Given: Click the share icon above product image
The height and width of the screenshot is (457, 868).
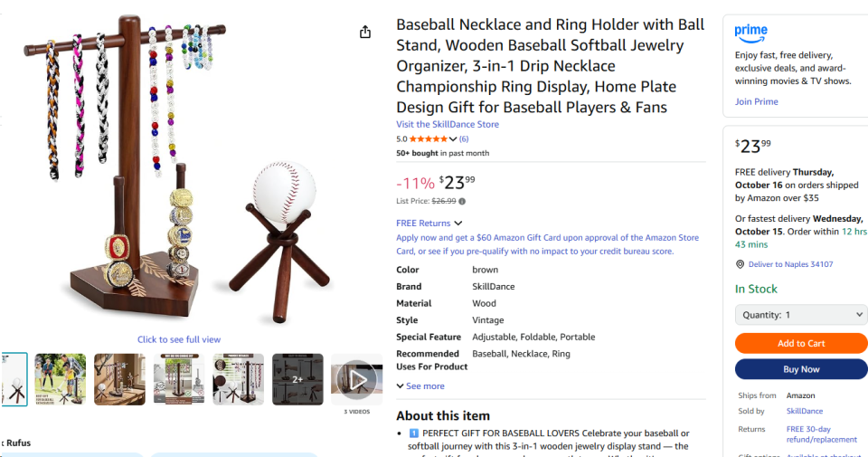Looking at the screenshot, I should (365, 32).
